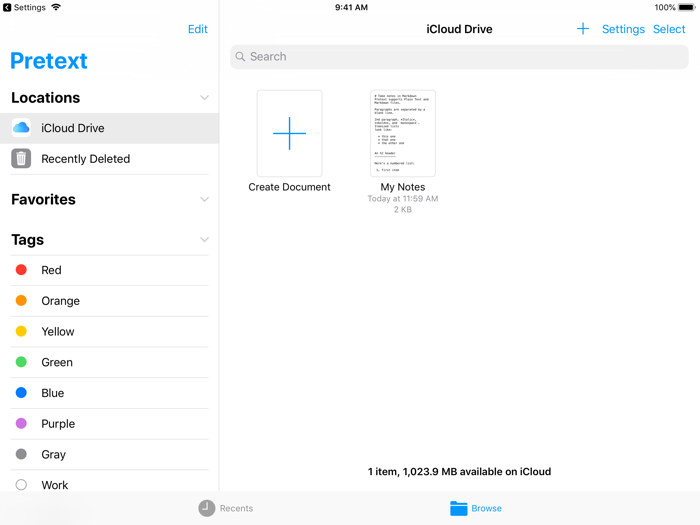Click the Work tag label
This screenshot has height=525, width=700.
coord(55,485)
